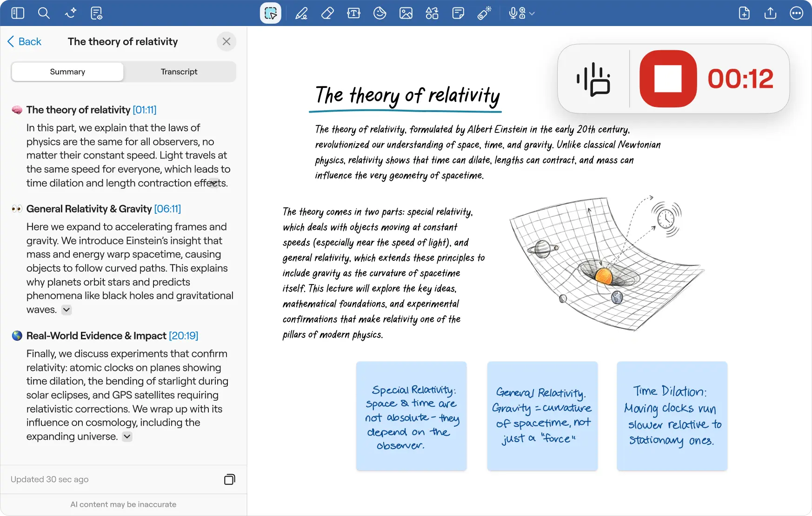Click the 'General Relativity & Gravity' heading

(x=89, y=209)
